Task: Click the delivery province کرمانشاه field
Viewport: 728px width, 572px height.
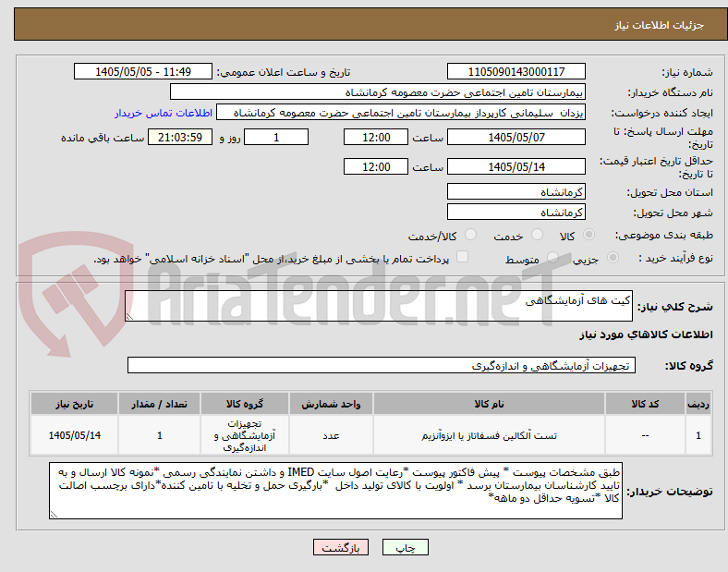Action: (x=516, y=192)
